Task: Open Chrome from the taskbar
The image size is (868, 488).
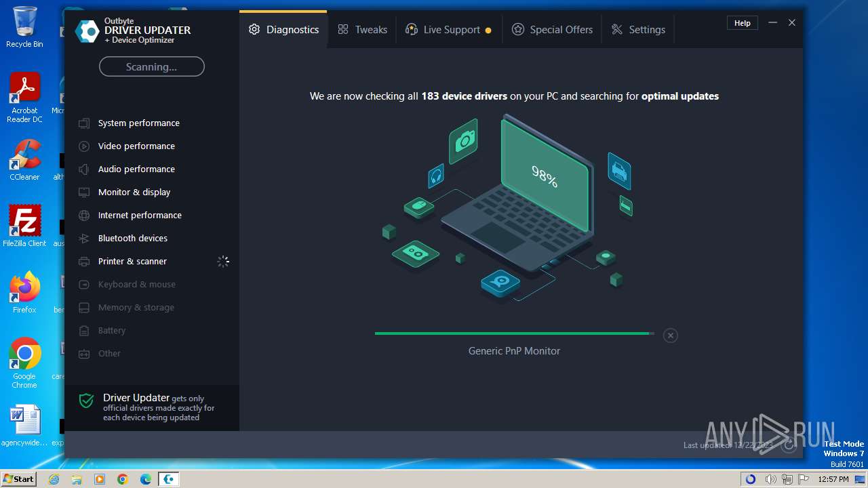Action: 123,479
